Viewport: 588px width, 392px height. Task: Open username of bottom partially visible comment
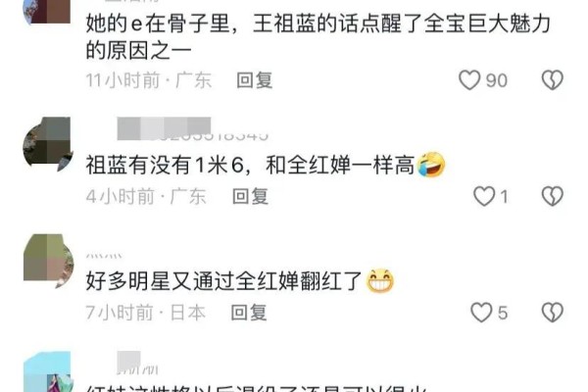(x=137, y=364)
